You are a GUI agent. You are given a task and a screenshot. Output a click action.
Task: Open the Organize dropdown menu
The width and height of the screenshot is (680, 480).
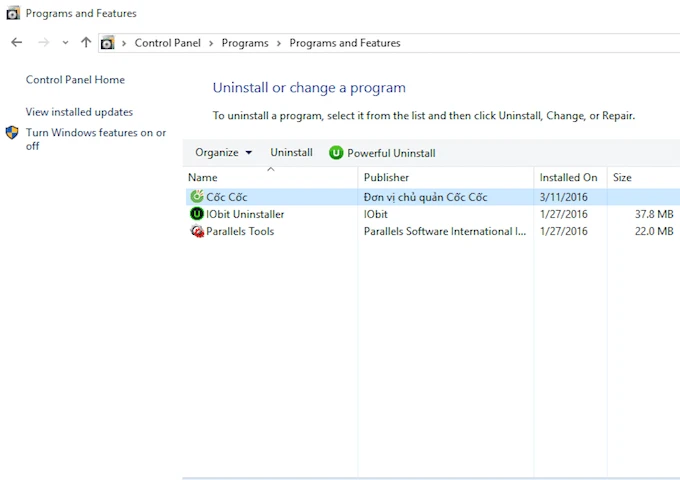(x=223, y=153)
